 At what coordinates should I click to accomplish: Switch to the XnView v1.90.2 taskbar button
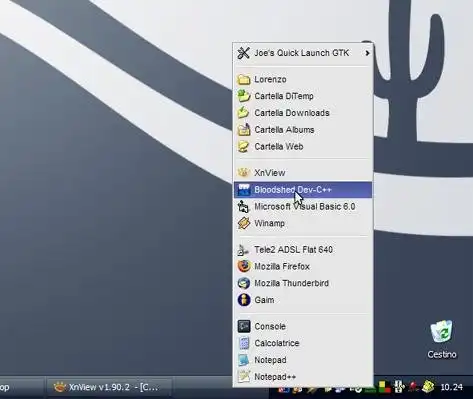coord(109,387)
